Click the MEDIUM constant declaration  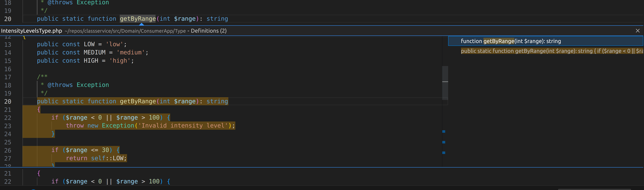click(x=95, y=52)
